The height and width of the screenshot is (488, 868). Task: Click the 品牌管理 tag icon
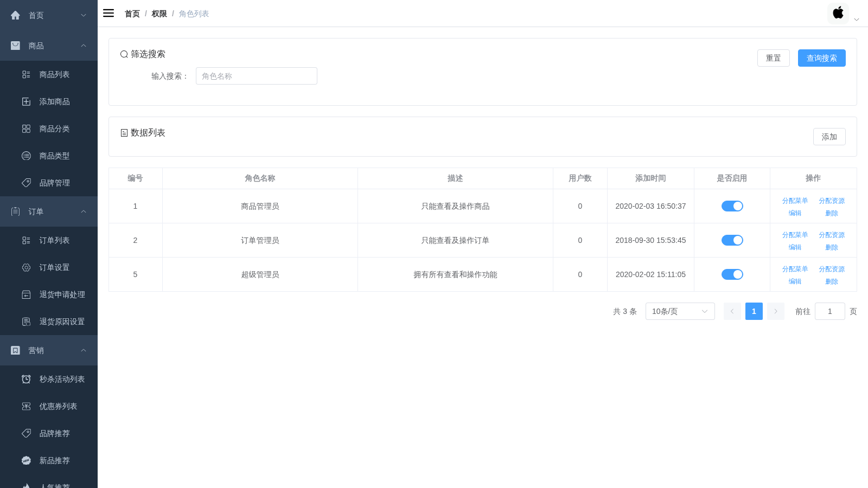coord(26,183)
